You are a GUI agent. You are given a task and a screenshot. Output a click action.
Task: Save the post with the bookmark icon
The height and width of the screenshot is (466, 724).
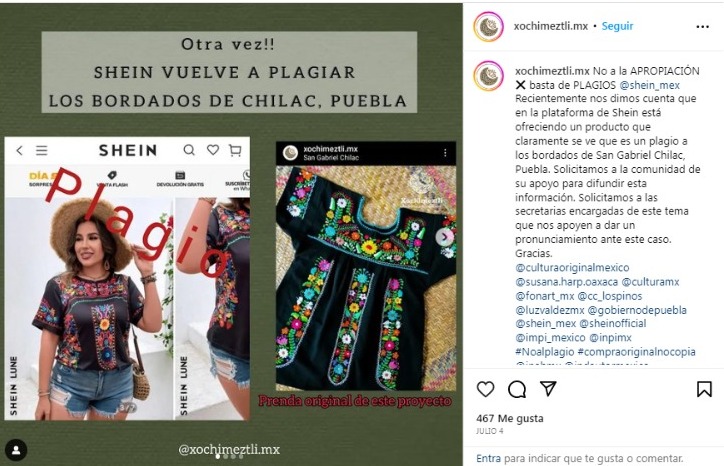(x=704, y=389)
